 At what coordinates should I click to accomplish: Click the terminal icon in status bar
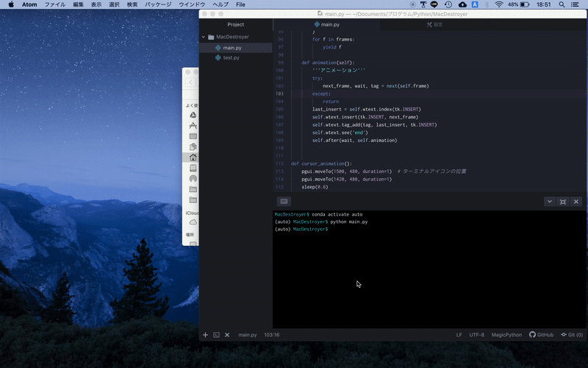216,335
